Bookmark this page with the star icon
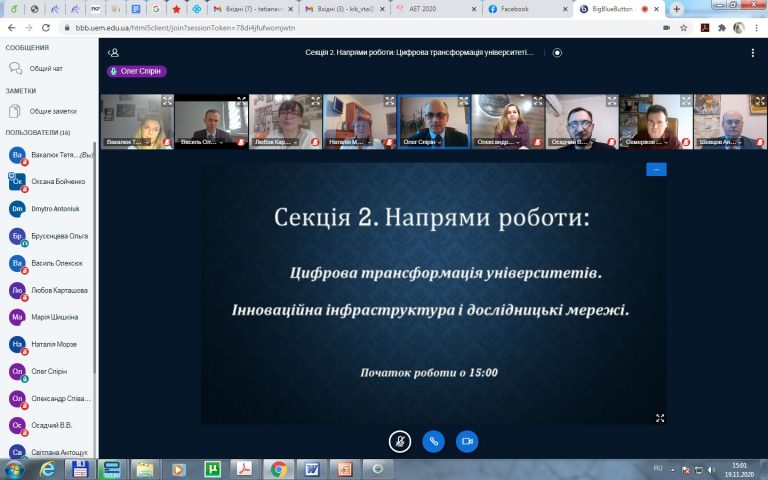This screenshot has height=480, width=768. 684,27
